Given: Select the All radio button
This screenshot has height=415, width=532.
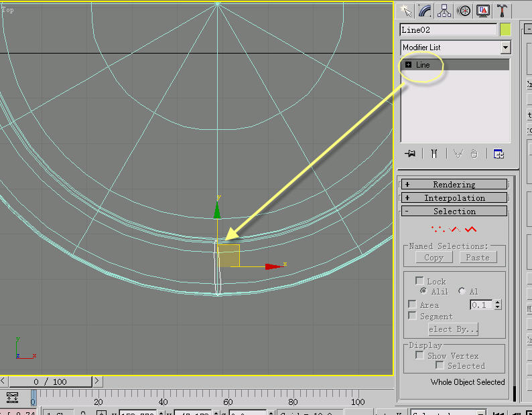Looking at the screenshot, I should pos(462,291).
